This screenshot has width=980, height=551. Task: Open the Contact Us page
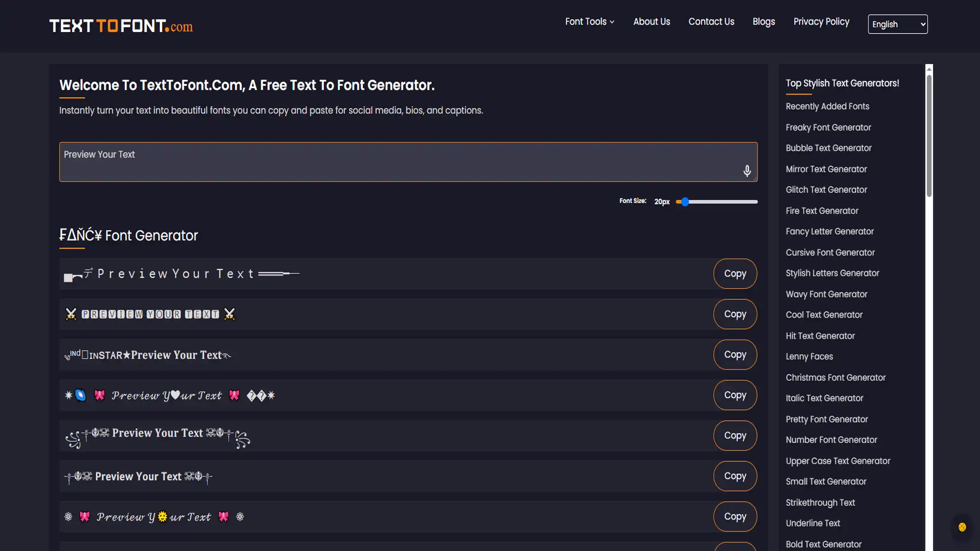711,22
